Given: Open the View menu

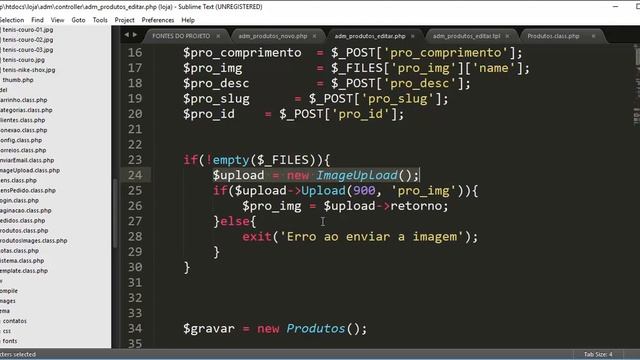Looking at the screenshot, I should 57,20.
